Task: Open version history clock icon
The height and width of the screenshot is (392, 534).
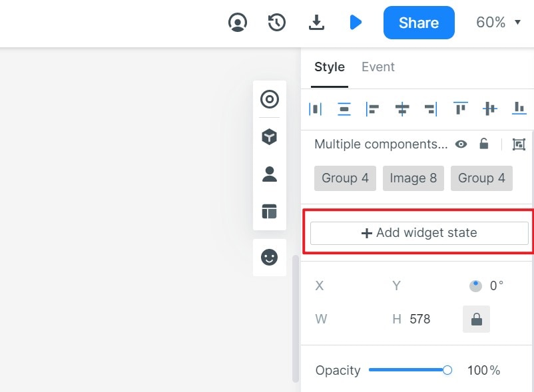Action: (x=277, y=23)
